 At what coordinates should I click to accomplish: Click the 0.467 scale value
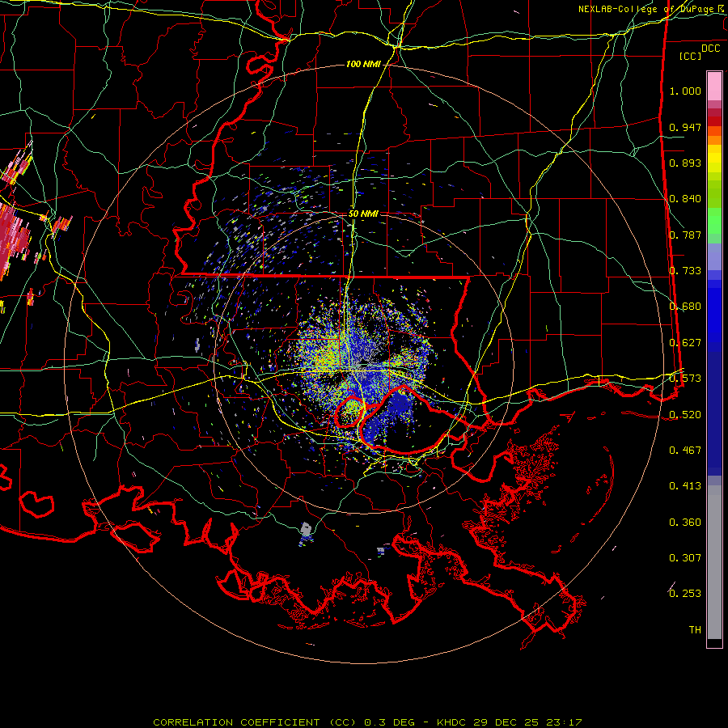click(x=685, y=451)
